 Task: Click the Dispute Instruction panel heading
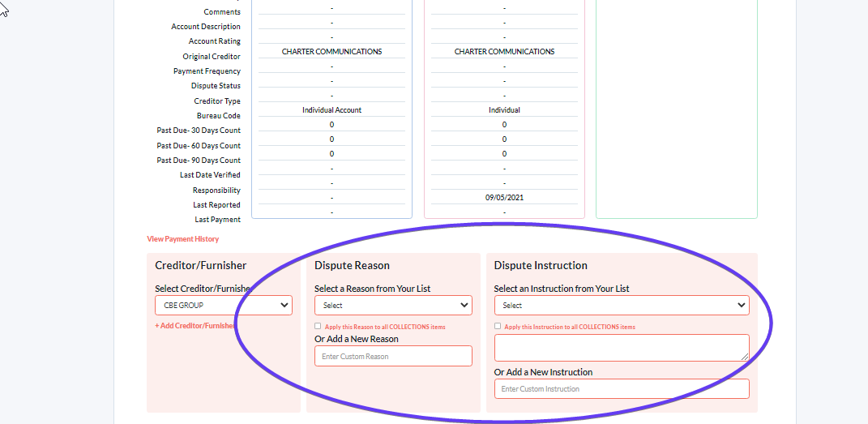[x=541, y=265]
